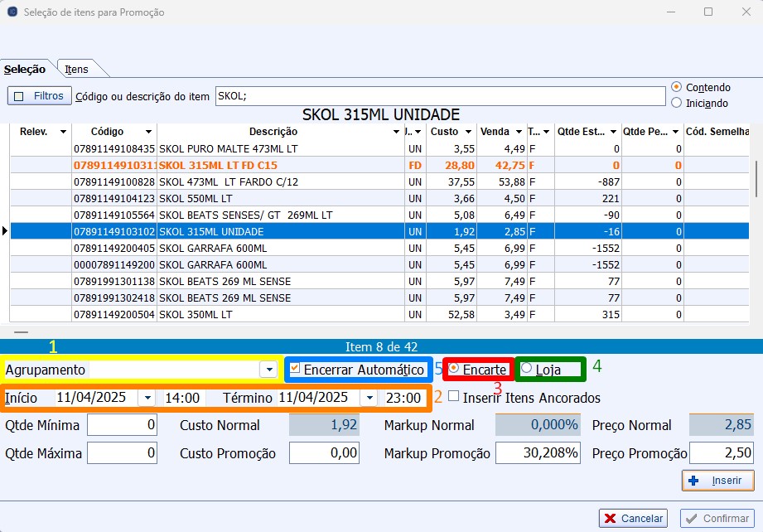Image resolution: width=763 pixels, height=532 pixels.
Task: Open Relev. column filter dropdown
Action: [x=63, y=132]
